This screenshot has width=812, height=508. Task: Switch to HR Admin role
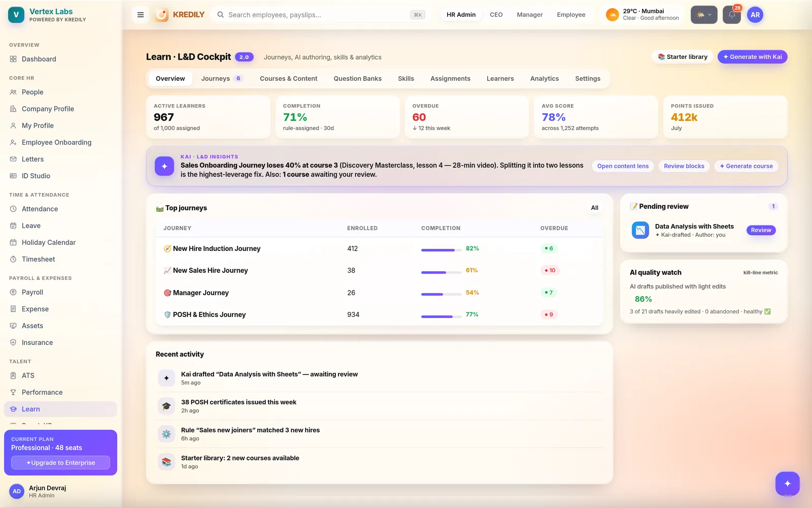click(x=461, y=15)
